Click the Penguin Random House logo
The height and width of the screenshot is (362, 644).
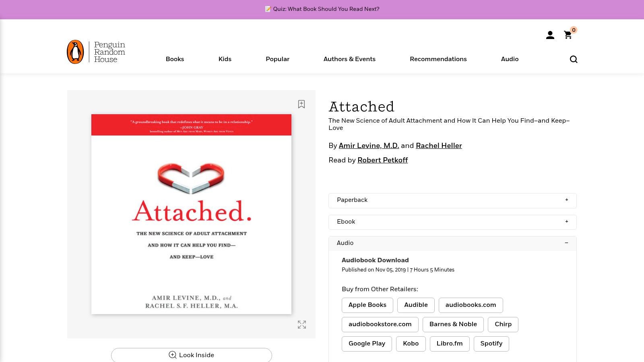coord(96,52)
